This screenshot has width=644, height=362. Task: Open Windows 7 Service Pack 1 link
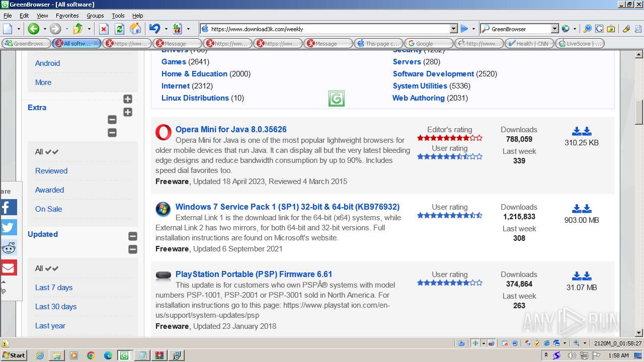pyautogui.click(x=287, y=207)
